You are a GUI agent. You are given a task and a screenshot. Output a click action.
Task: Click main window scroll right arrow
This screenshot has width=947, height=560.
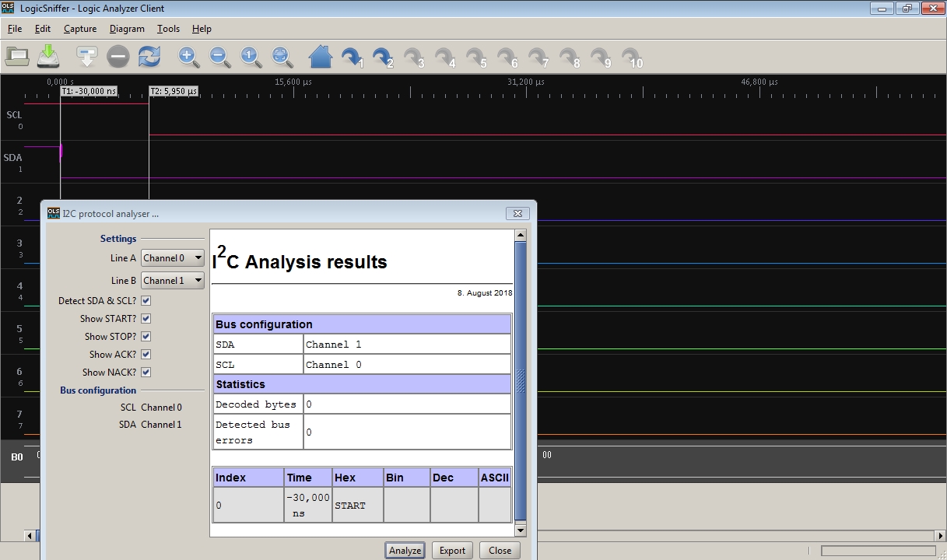point(939,535)
